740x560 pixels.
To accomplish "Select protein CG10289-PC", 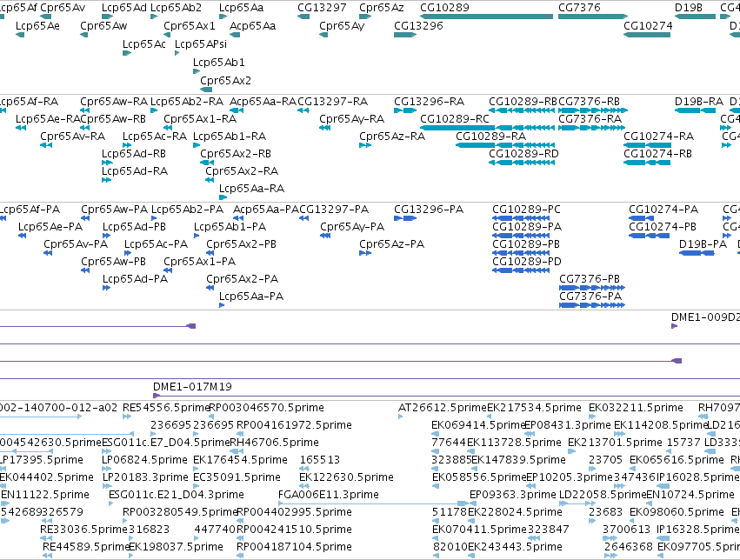I will coord(521,218).
